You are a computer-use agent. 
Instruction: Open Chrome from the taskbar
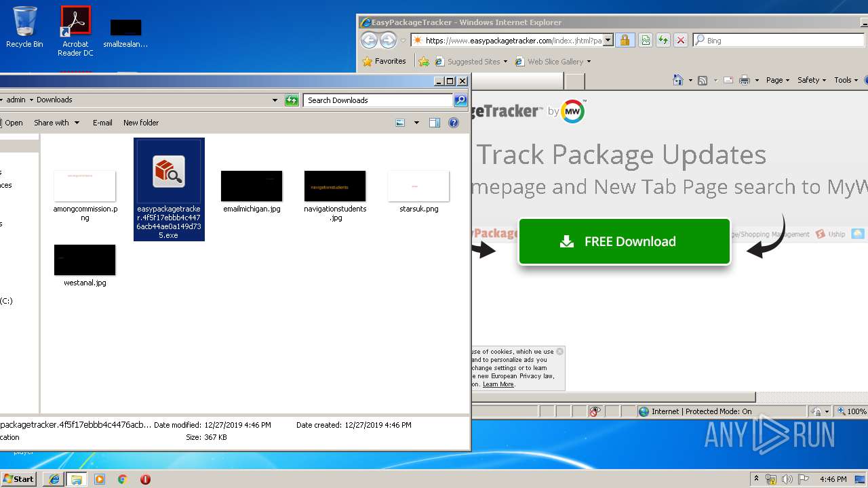click(122, 479)
